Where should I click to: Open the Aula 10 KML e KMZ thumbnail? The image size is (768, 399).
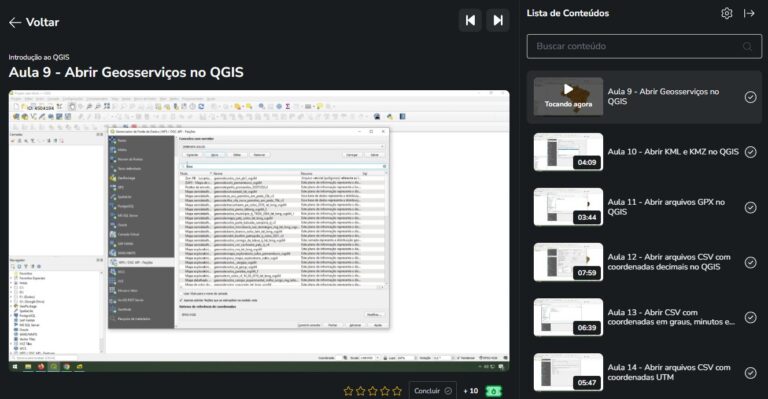[568, 152]
